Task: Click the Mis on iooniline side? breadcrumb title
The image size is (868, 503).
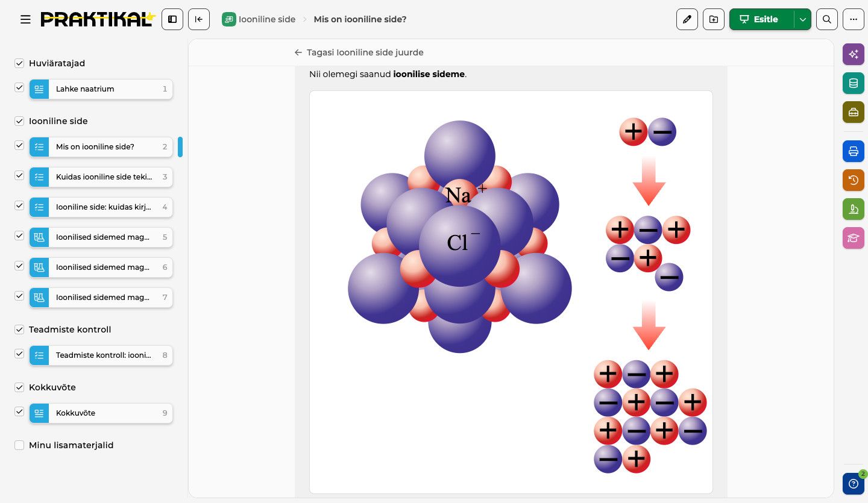Action: coord(360,19)
